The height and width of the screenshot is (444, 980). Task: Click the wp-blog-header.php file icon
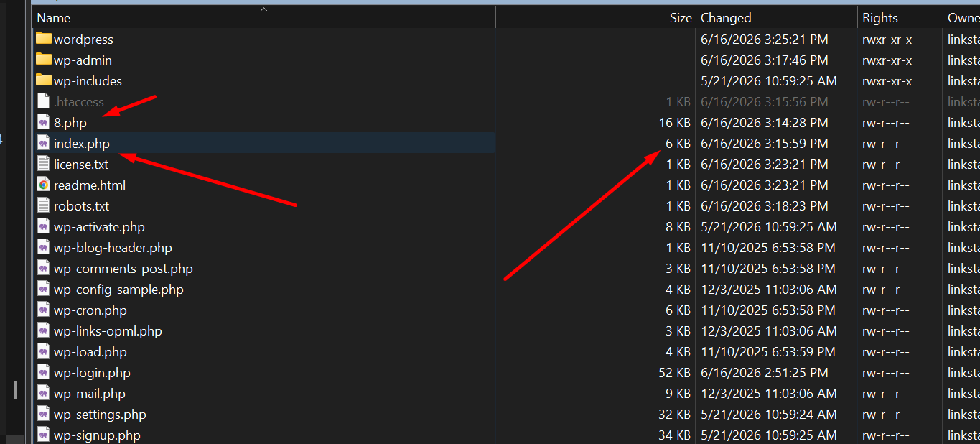point(44,247)
